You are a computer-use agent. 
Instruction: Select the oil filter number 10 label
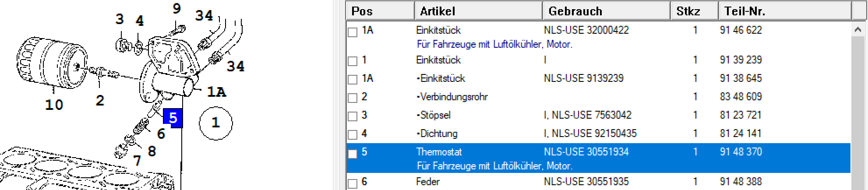pos(54,105)
